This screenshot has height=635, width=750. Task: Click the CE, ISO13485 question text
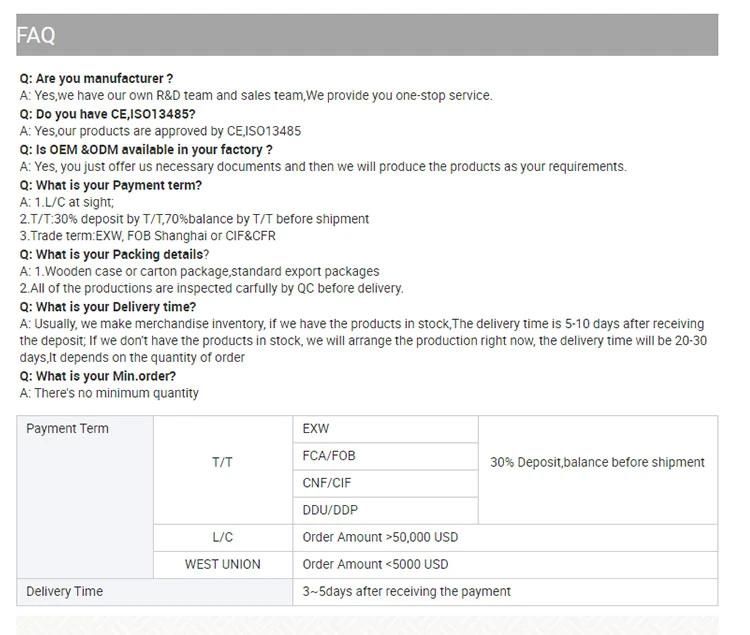coord(108,114)
